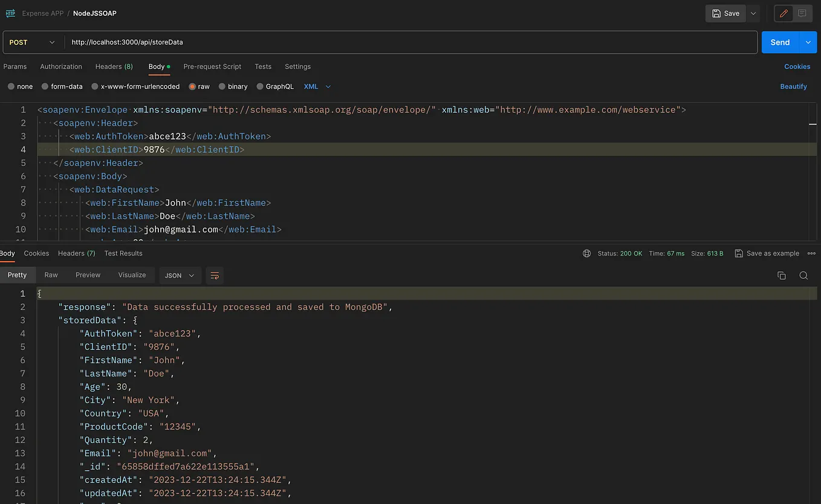Search within the response via magnifier icon
821x504 pixels.
[803, 275]
